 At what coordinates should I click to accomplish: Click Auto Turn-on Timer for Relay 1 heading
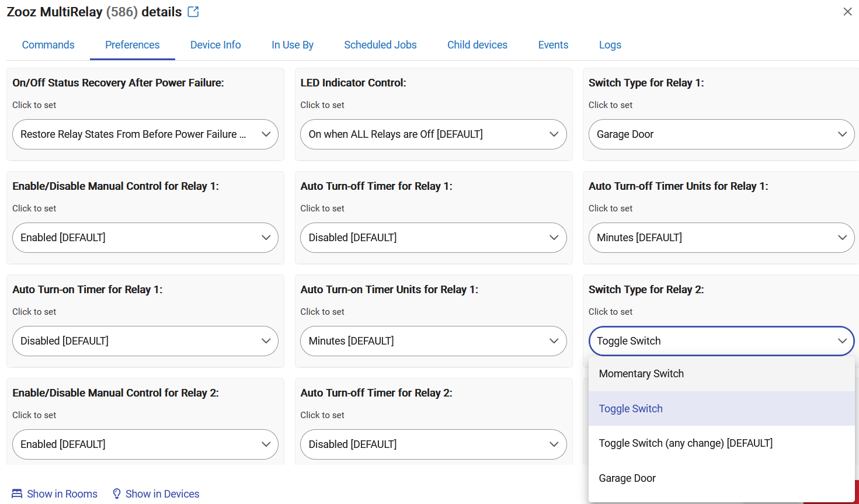coord(88,290)
